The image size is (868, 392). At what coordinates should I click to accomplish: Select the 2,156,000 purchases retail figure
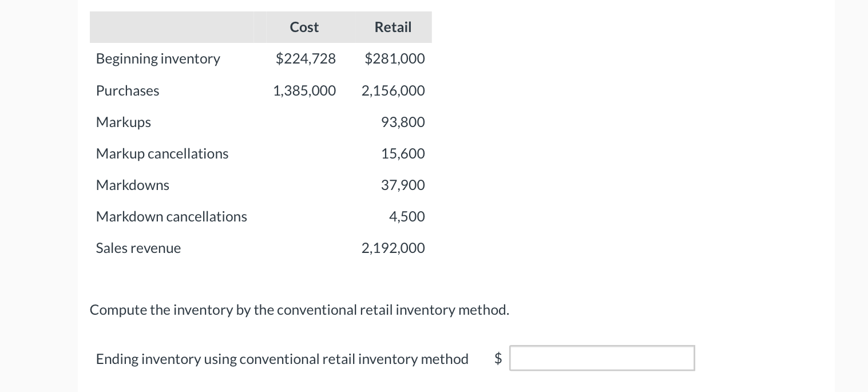pos(393,90)
